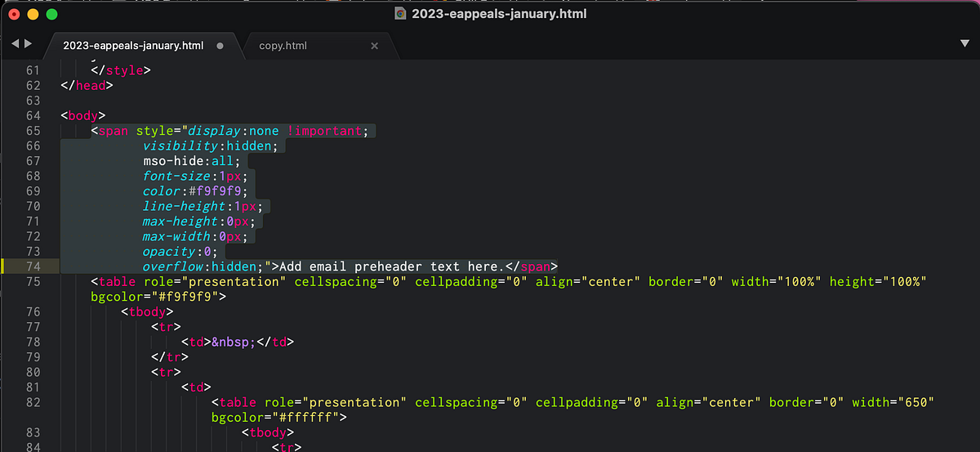Click the visibility:hidden declaration
The image size is (980, 452).
[211, 146]
